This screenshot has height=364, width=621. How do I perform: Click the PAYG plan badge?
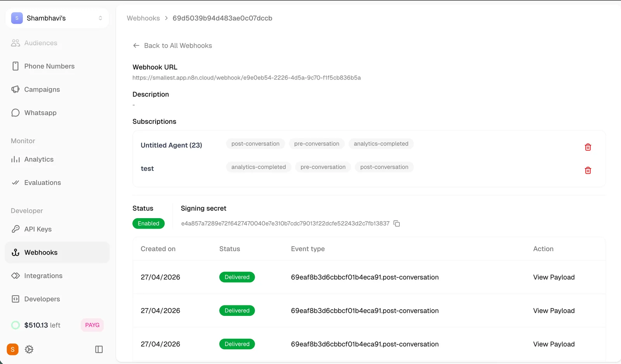pos(92,325)
